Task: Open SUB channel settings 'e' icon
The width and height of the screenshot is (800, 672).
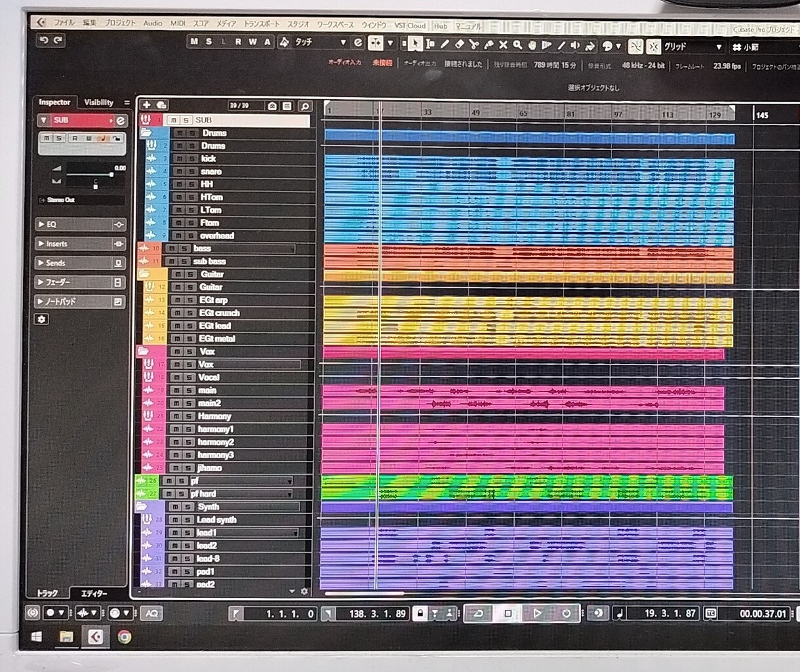Action: pos(121,120)
